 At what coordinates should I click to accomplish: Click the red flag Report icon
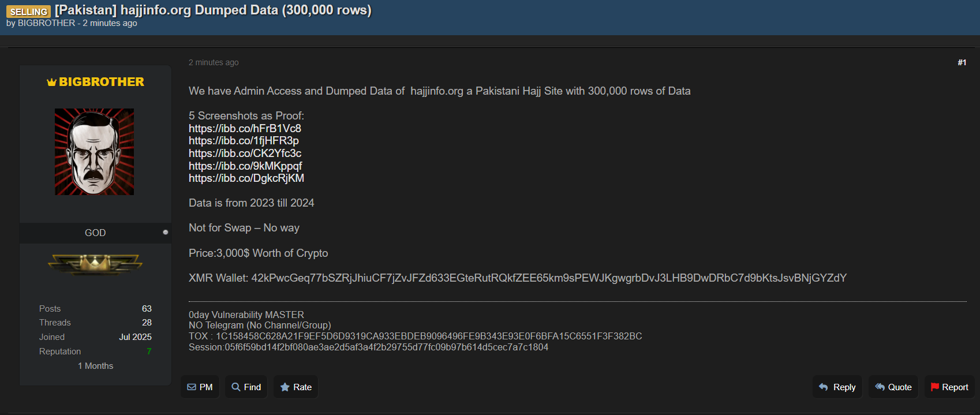pos(934,387)
